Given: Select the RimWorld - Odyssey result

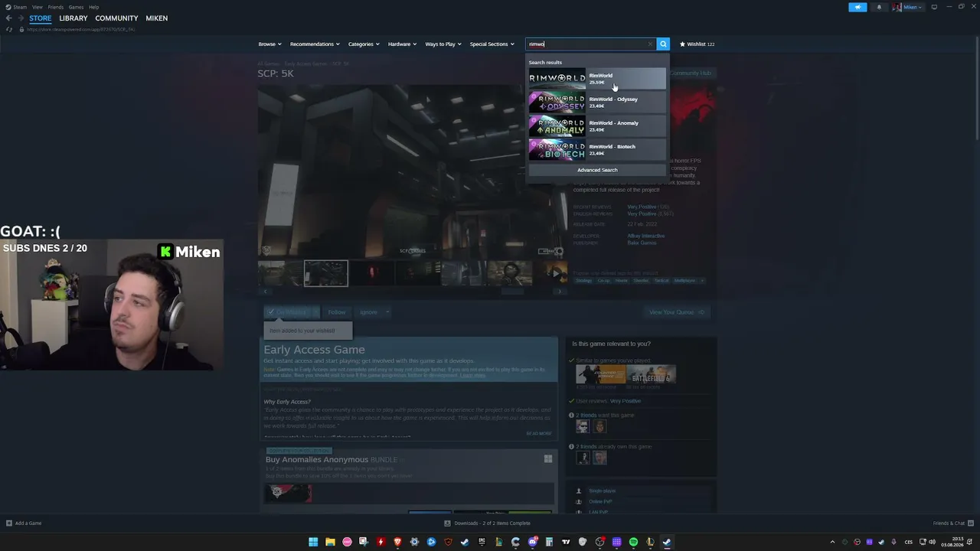Looking at the screenshot, I should tap(597, 102).
